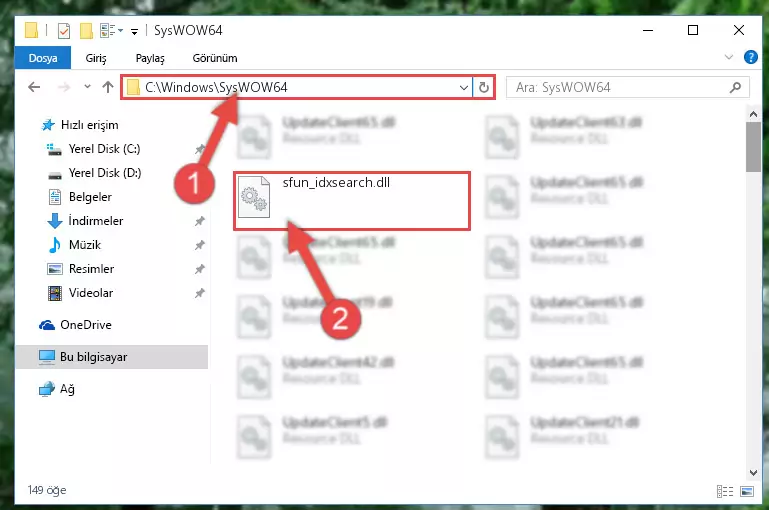Click the Videolar film icon
This screenshot has height=510, width=769.
click(x=54, y=293)
